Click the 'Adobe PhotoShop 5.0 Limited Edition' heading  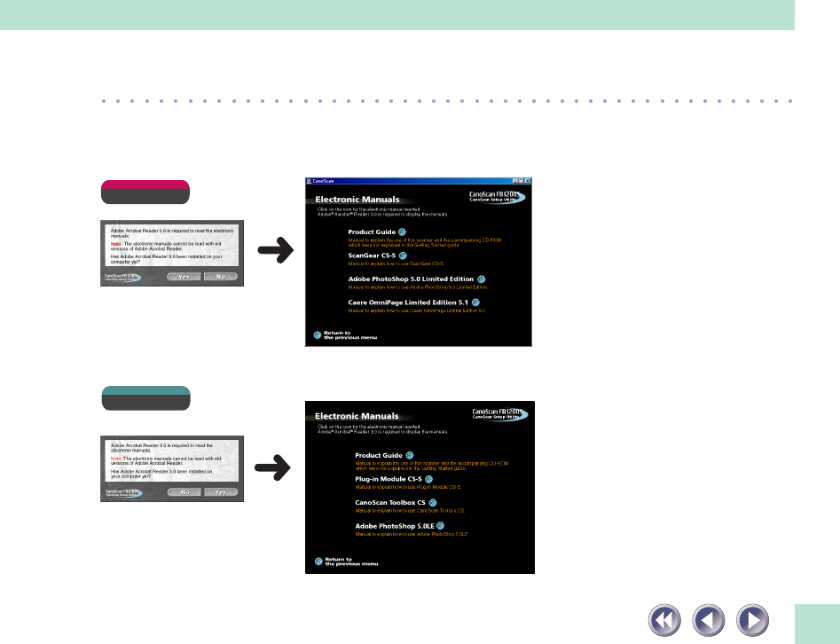(x=411, y=279)
